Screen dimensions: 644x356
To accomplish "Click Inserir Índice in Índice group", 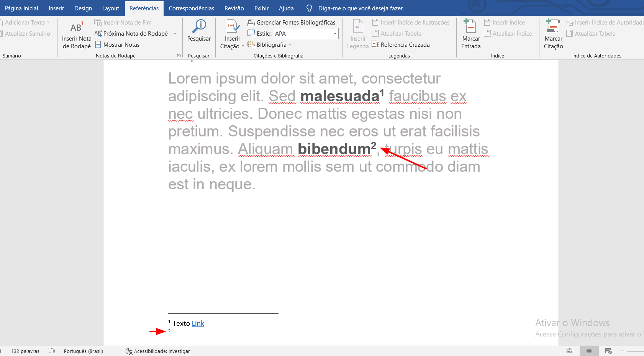I will (504, 23).
